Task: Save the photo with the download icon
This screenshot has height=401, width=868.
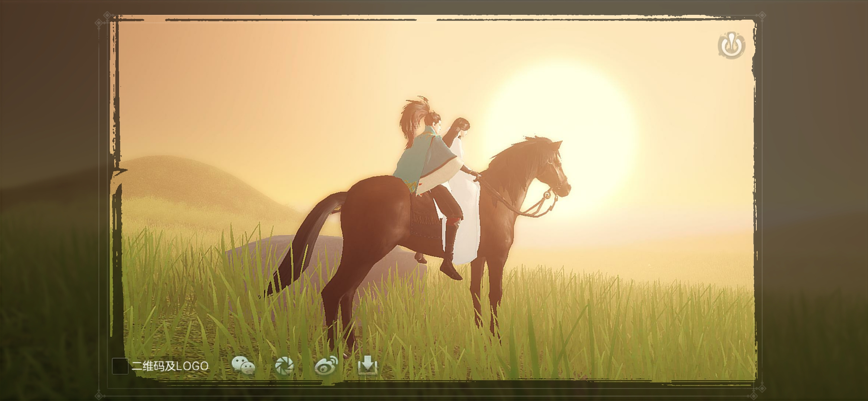Action: 368,365
